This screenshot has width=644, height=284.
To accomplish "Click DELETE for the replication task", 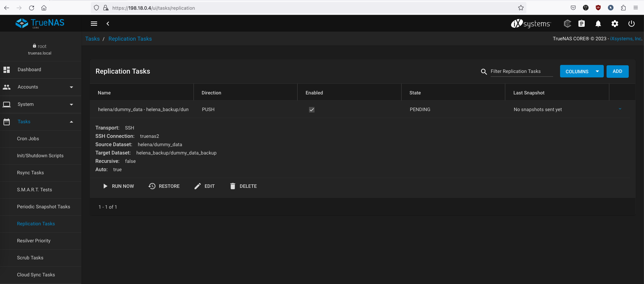I will tap(243, 186).
